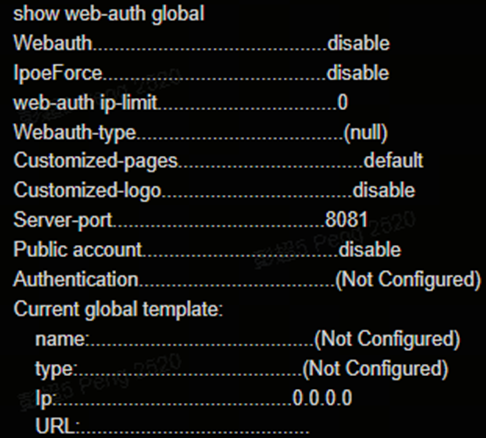Viewport: 486px width, 438px height.
Task: Click the 'show web-auth global' command line
Action: tap(109, 14)
